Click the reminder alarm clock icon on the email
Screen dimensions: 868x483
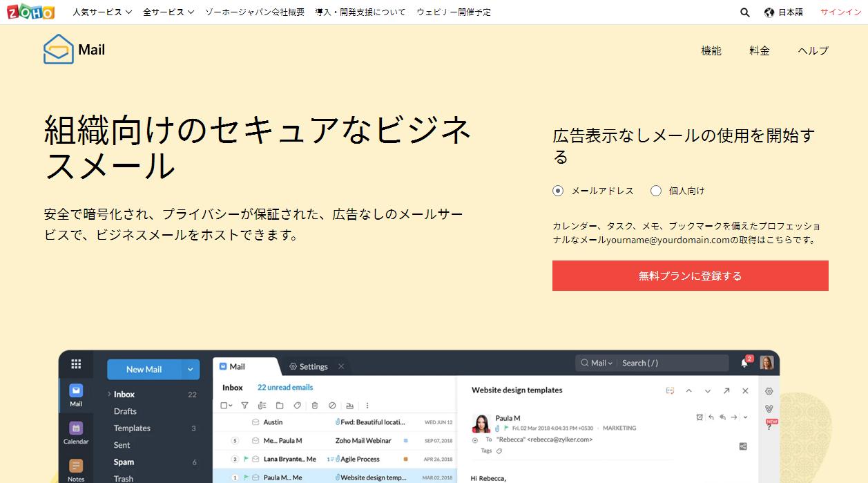(700, 417)
